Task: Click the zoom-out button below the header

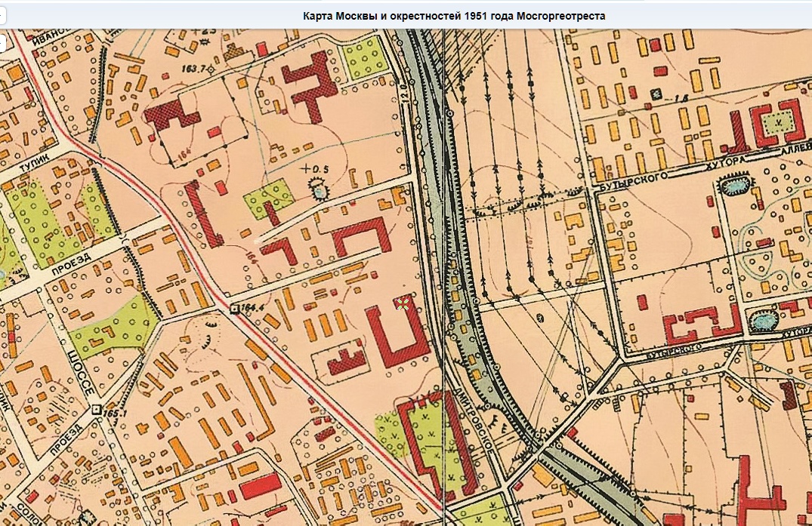Action: (x=2, y=43)
